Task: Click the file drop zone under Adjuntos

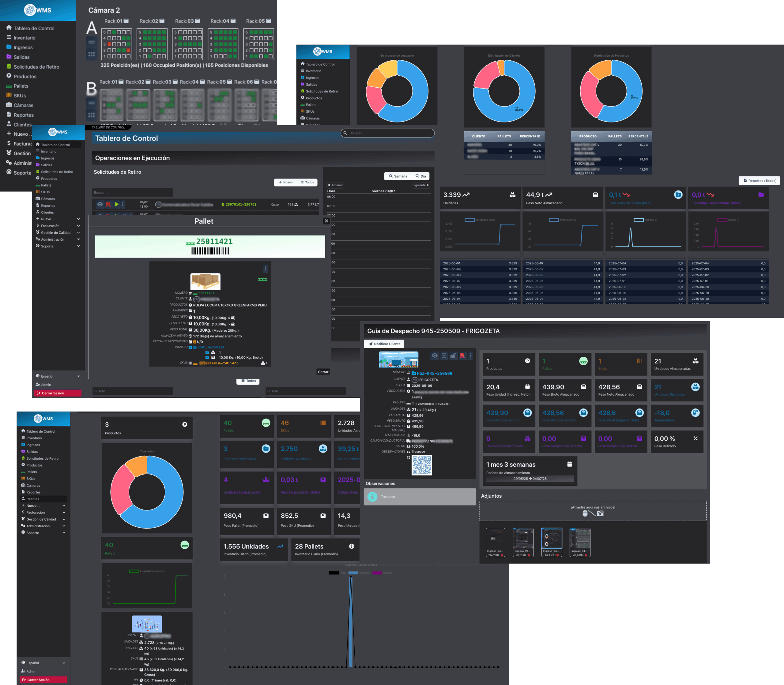Action: coord(593,511)
